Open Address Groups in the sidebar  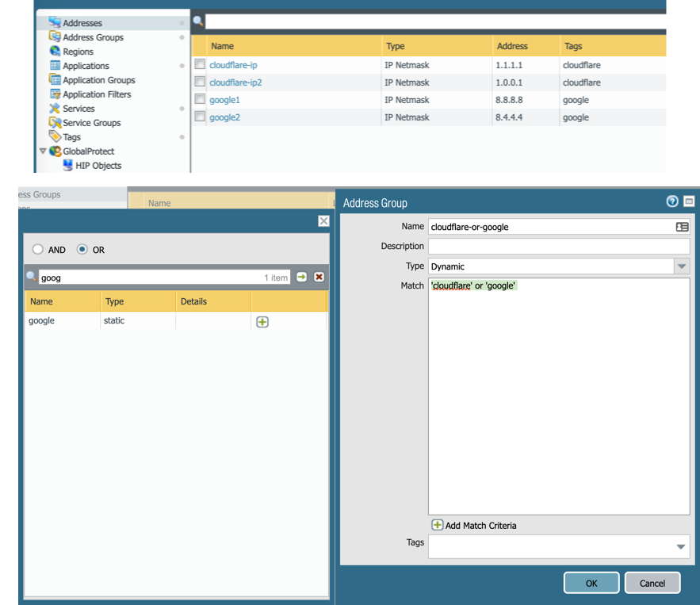93,37
